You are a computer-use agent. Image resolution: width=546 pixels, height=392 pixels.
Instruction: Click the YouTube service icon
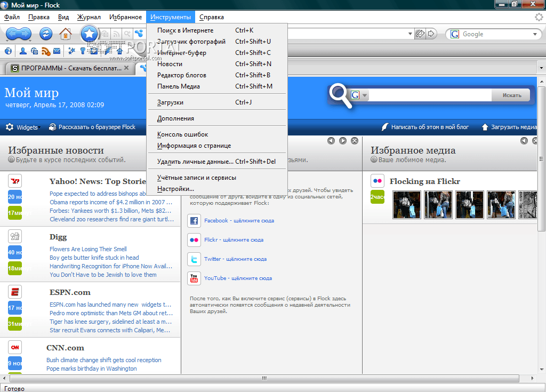pos(194,278)
